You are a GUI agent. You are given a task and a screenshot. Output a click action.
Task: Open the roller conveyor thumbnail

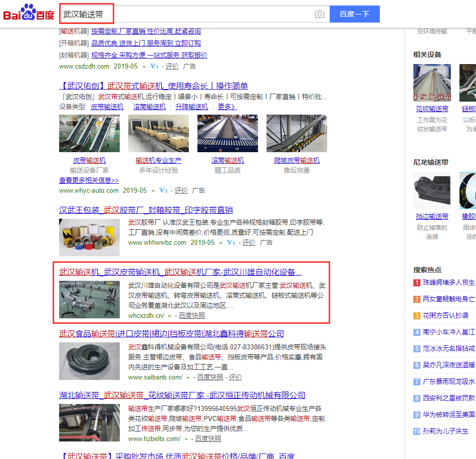[227, 133]
